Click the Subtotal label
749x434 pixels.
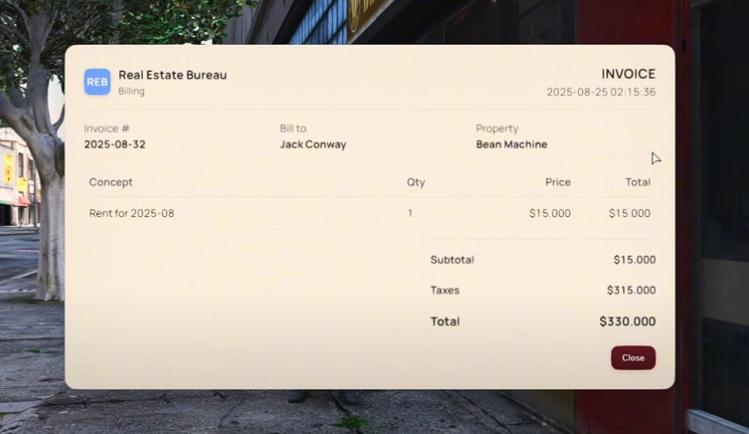point(452,260)
